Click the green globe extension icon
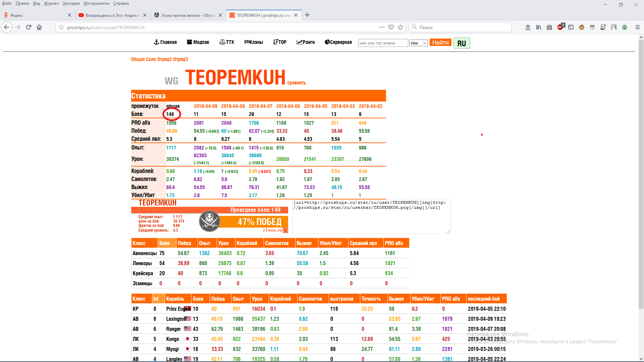This screenshot has height=362, width=644. 625,27
